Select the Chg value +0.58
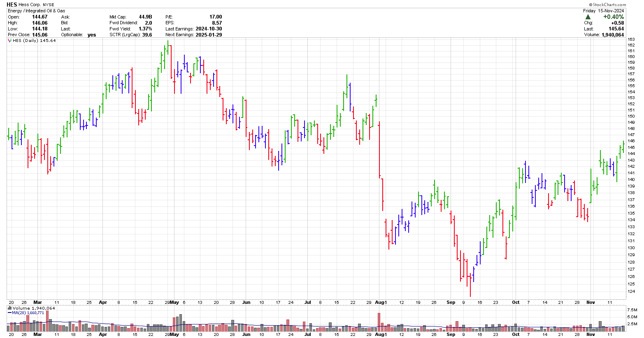 (x=617, y=23)
